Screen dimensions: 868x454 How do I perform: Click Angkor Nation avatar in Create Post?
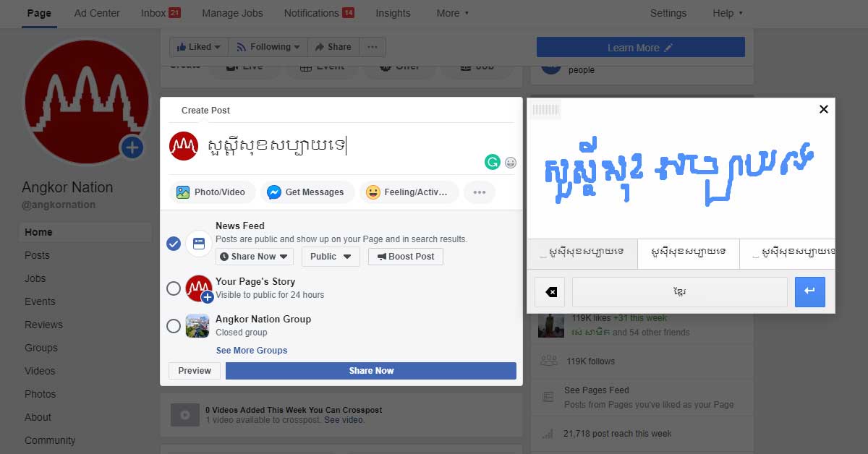184,146
